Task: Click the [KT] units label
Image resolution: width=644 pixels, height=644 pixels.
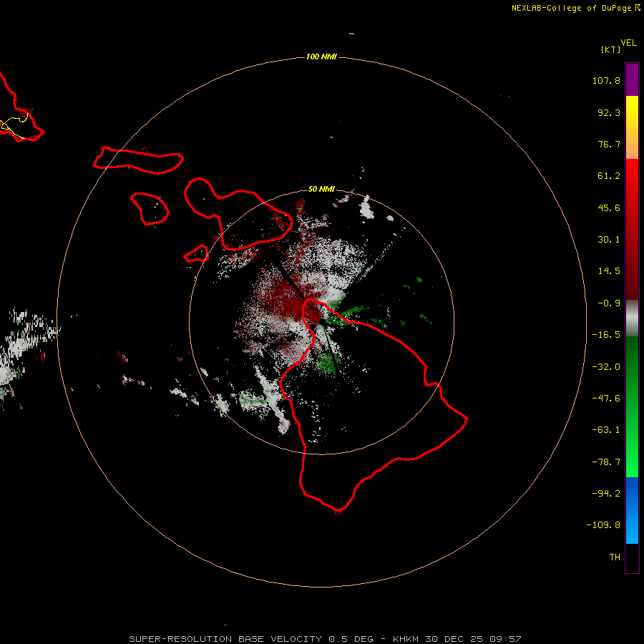Action: [x=611, y=49]
